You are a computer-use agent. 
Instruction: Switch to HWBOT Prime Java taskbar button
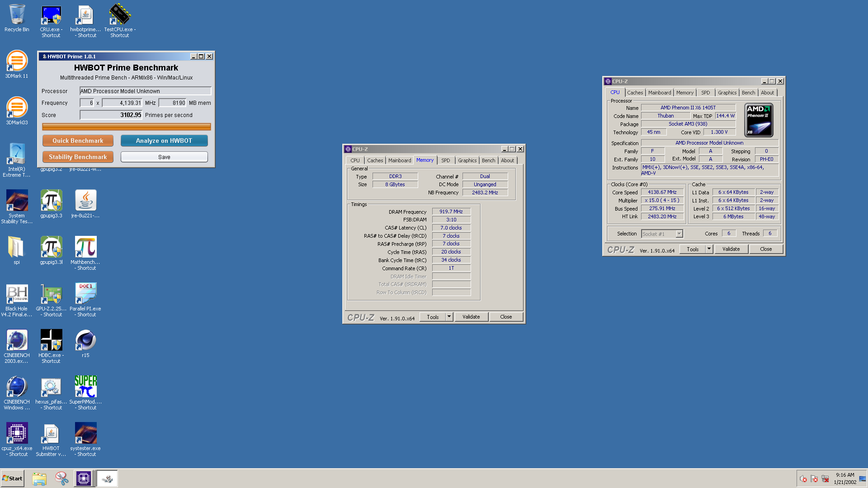click(108, 479)
